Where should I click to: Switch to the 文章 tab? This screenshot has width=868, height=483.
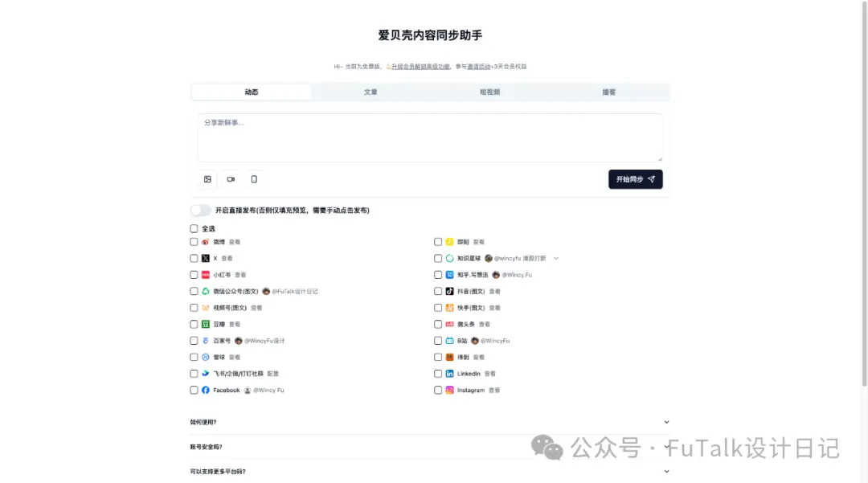371,92
